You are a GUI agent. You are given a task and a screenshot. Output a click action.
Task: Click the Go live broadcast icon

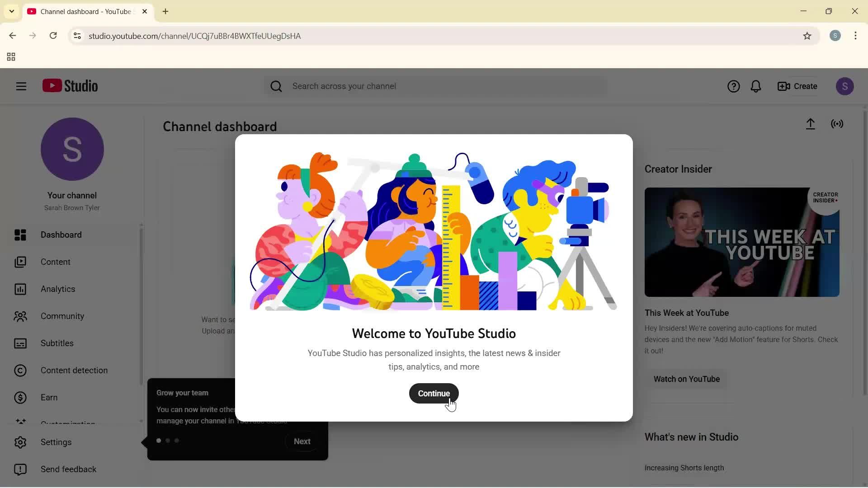(x=837, y=124)
